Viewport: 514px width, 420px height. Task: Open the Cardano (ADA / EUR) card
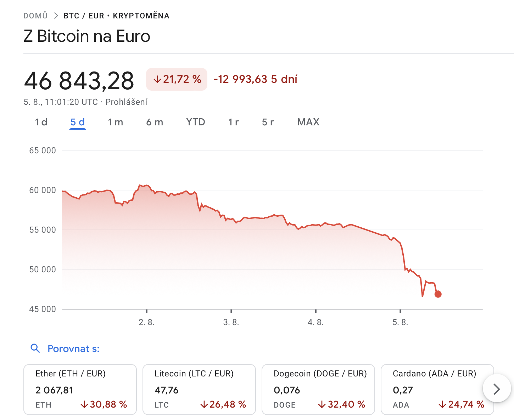point(432,389)
